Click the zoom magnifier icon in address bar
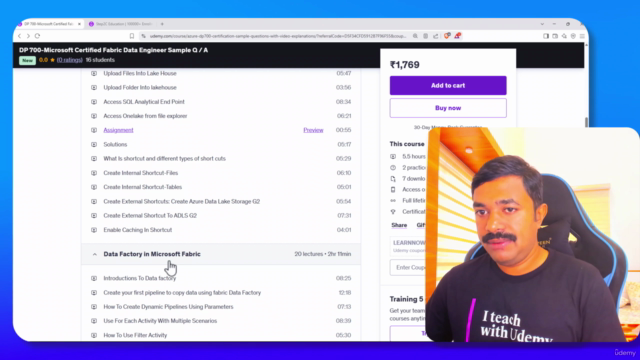 pyautogui.click(x=415, y=36)
